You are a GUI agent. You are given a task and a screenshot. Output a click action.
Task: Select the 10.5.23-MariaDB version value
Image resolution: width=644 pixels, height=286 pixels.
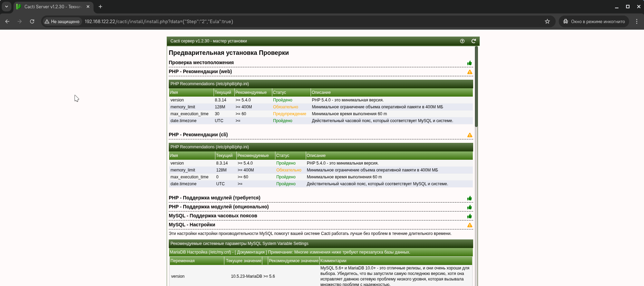click(x=246, y=276)
